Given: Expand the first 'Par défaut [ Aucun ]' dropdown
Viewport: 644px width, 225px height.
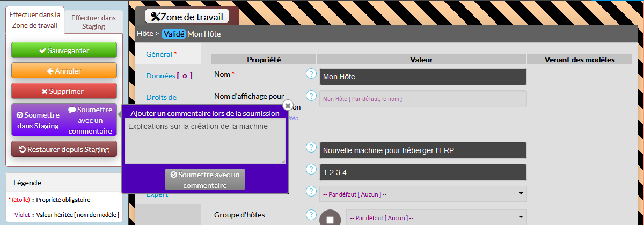Looking at the screenshot, I should click(423, 194).
